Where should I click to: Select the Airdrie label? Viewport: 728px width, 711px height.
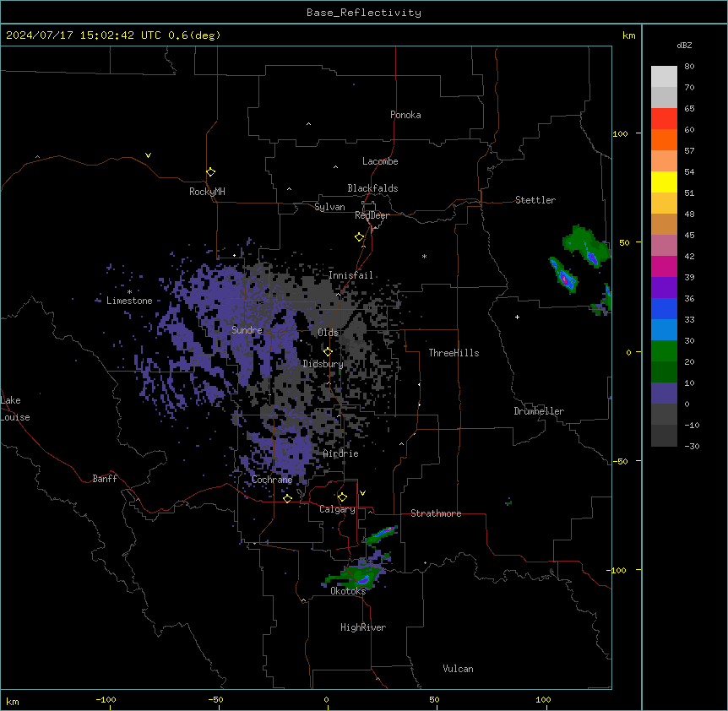[x=341, y=453]
